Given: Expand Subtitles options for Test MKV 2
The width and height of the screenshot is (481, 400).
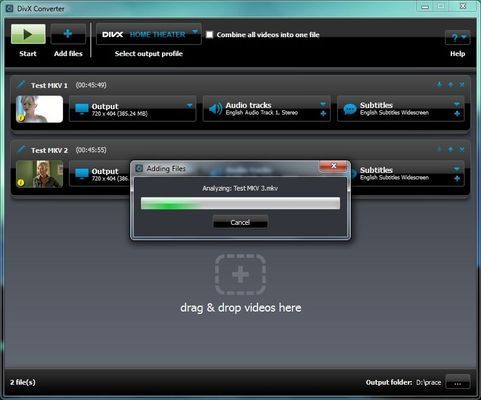Looking at the screenshot, I should (457, 169).
